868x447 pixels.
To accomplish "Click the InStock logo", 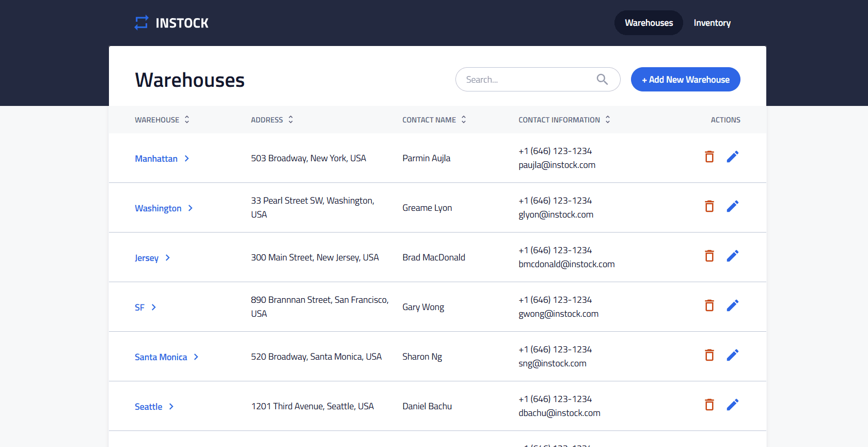I will point(171,23).
